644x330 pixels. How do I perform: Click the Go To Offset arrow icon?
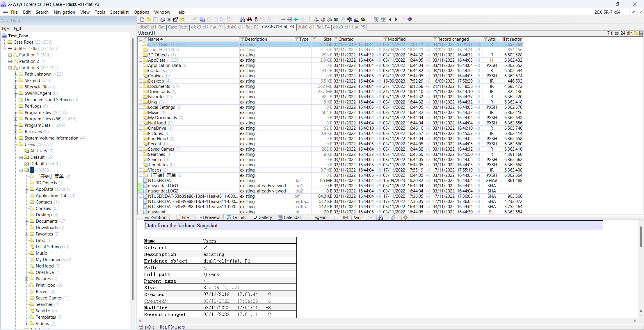pos(283,19)
